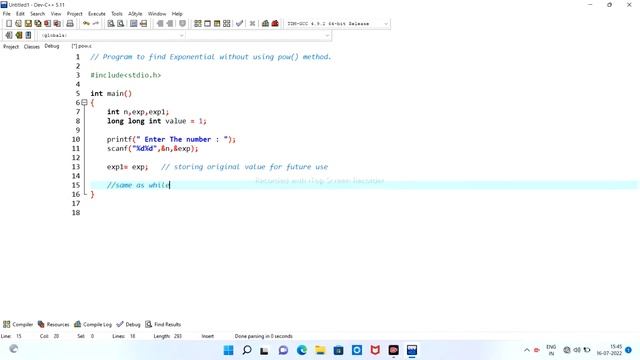Screen dimensions: 640x360
Task: Close the current file via toolbar icon
Action: (x=47, y=24)
